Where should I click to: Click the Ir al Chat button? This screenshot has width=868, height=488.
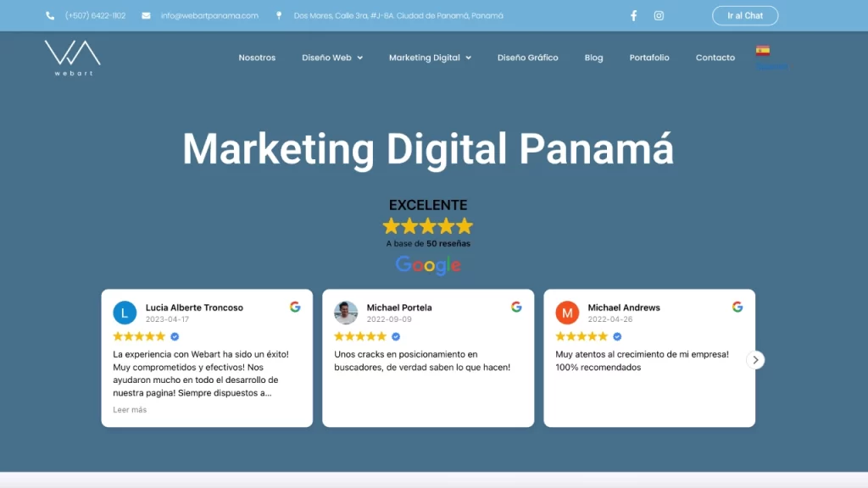745,15
